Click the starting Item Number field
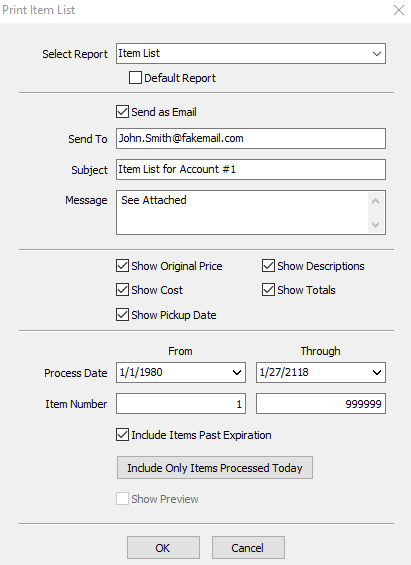This screenshot has width=411, height=565. [x=181, y=404]
